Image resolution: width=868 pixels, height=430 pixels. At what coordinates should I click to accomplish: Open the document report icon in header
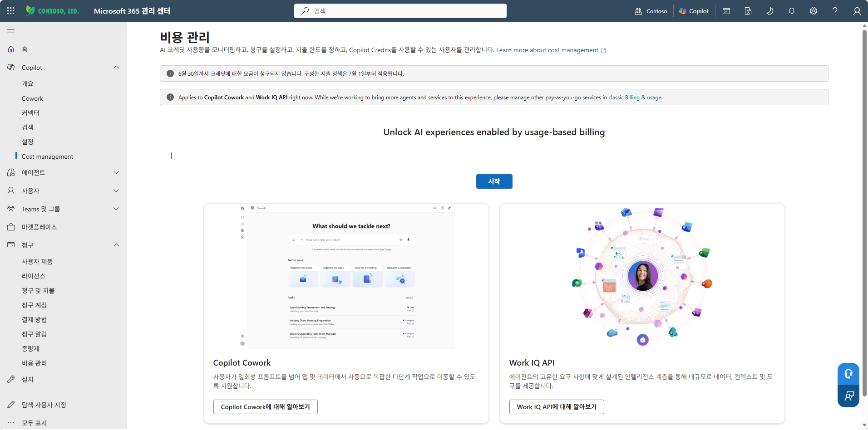tap(748, 11)
